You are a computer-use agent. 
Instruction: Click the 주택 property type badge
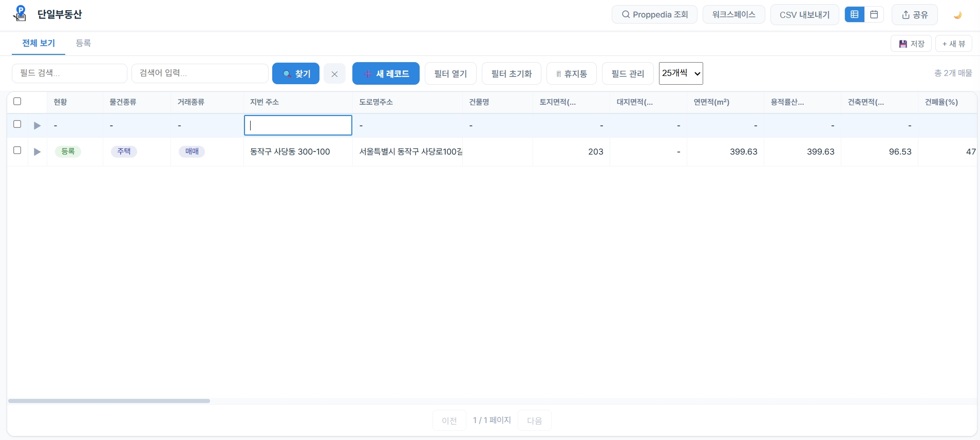(124, 151)
